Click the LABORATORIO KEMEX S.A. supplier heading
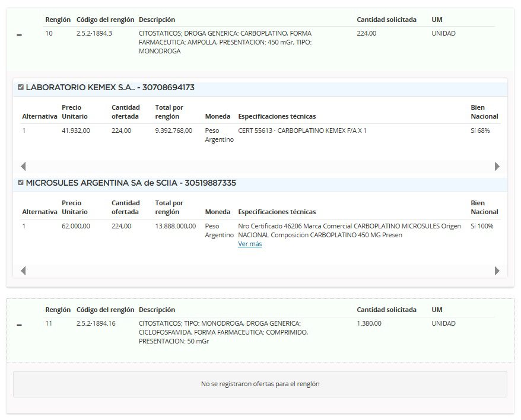521x420 pixels. pos(110,87)
